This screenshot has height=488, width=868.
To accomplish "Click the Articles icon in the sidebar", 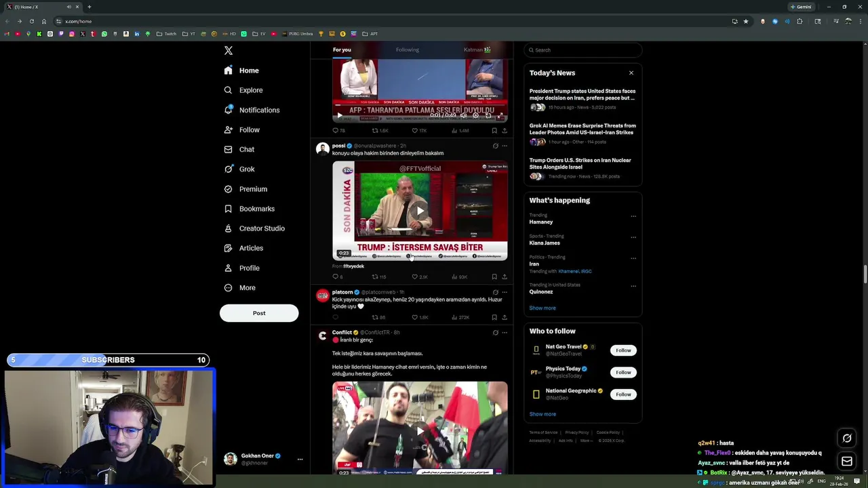I will click(x=228, y=248).
